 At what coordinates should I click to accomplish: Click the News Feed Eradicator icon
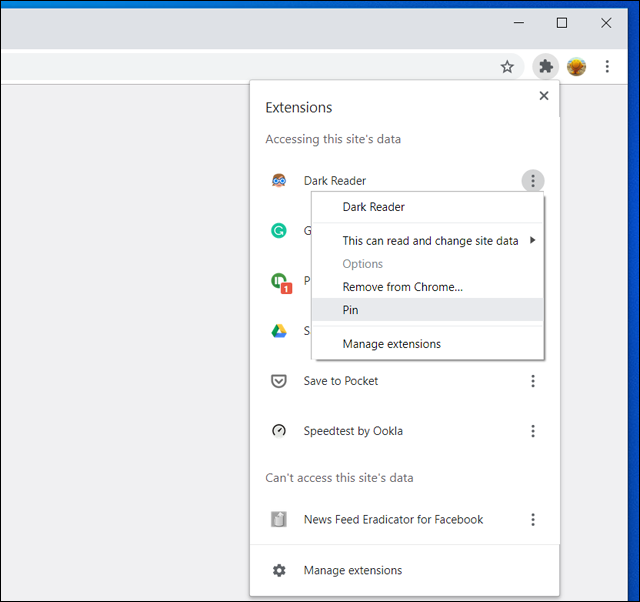279,519
